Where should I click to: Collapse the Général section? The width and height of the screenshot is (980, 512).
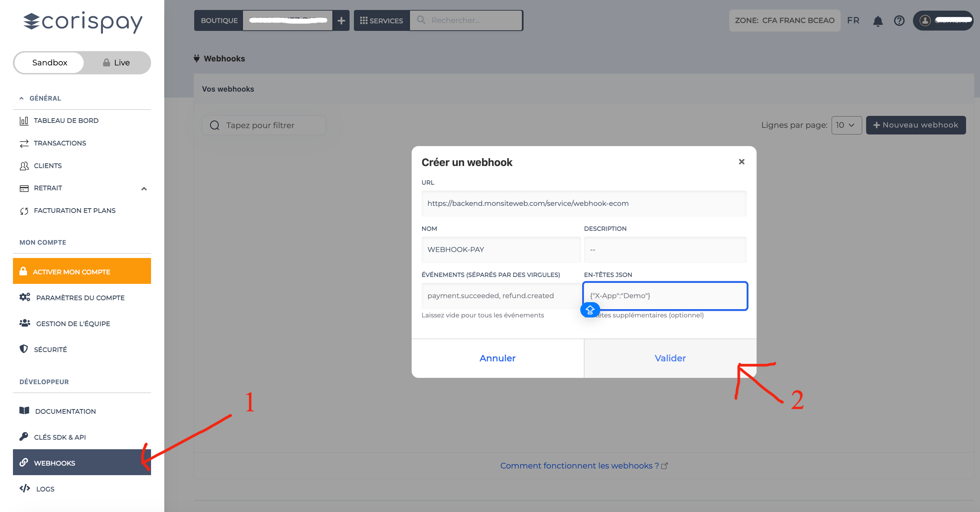click(x=22, y=98)
